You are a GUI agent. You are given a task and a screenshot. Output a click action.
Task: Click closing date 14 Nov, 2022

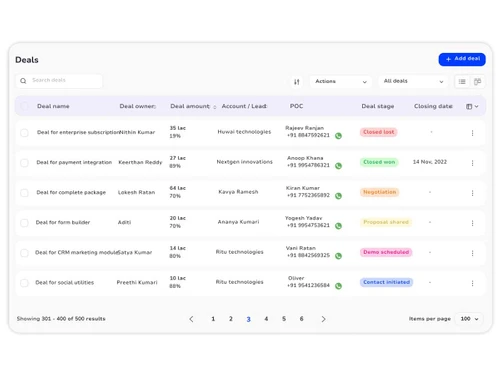430,162
